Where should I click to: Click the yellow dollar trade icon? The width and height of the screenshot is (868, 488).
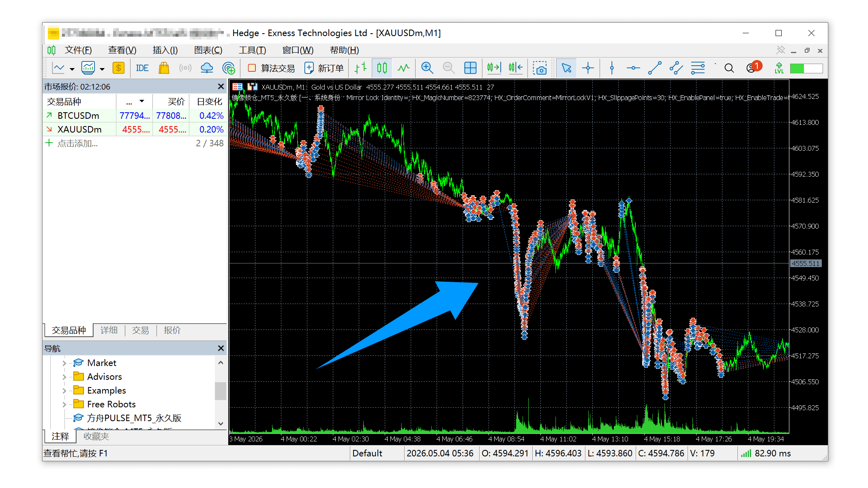[118, 68]
